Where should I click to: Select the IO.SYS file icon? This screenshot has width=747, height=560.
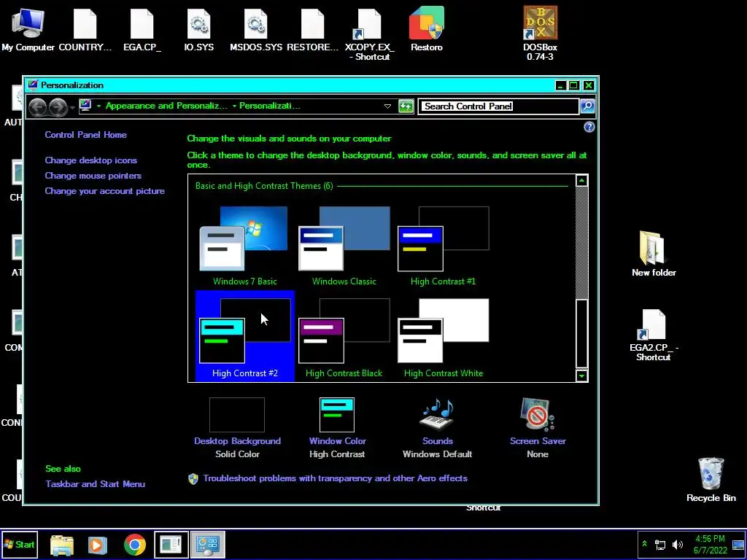(198, 29)
